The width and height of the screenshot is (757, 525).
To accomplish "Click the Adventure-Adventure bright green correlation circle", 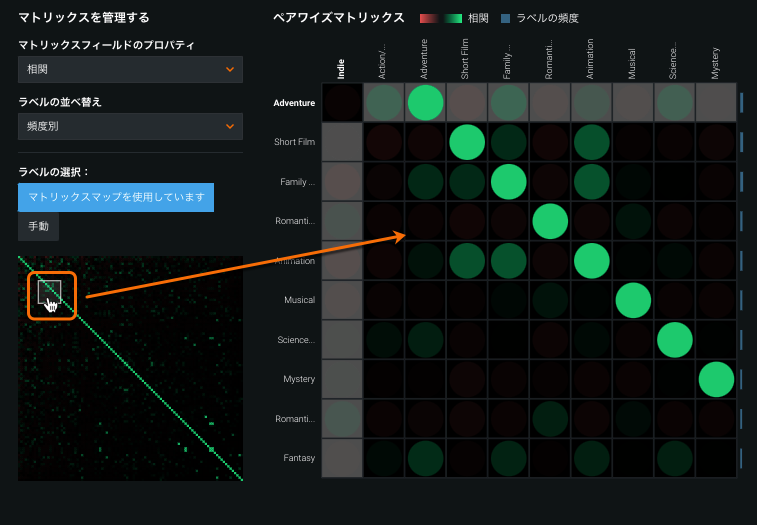I will tap(424, 103).
